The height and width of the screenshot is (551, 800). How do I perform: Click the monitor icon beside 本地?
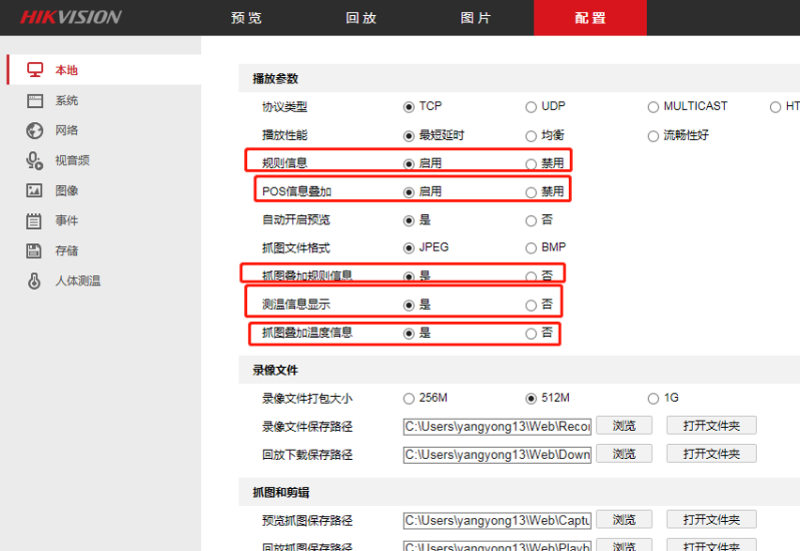click(35, 70)
